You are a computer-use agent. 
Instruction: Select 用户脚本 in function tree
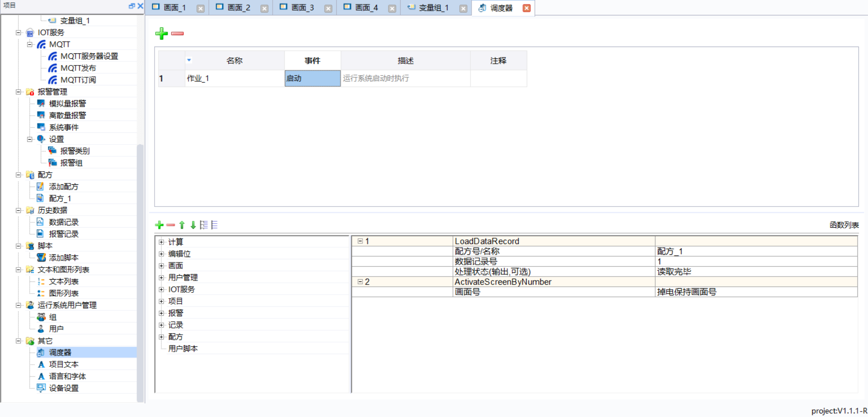[183, 348]
